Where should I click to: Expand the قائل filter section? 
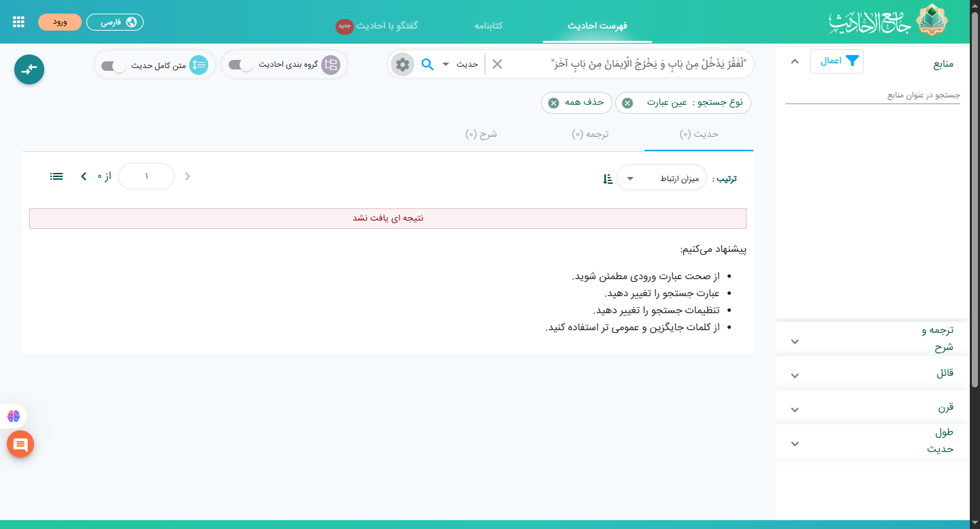click(x=872, y=373)
